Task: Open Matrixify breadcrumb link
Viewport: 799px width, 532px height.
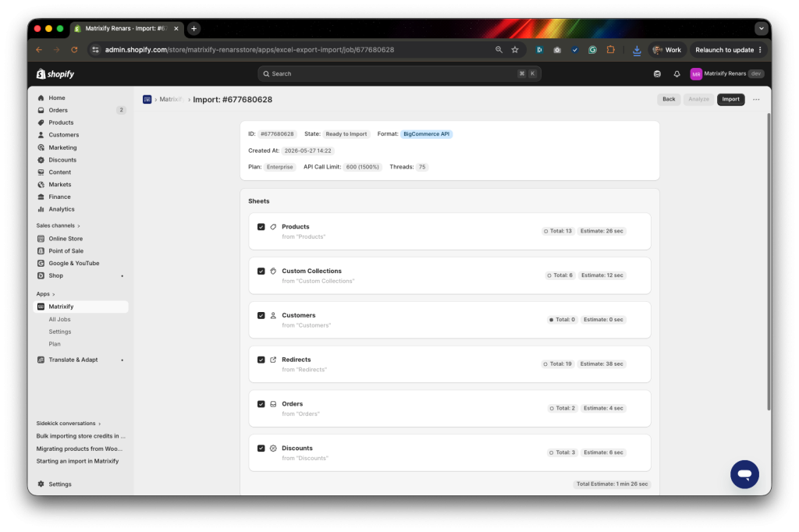Action: coord(171,99)
